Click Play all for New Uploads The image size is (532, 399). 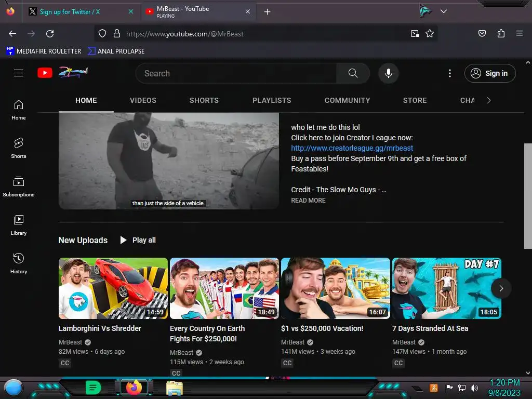click(x=138, y=240)
